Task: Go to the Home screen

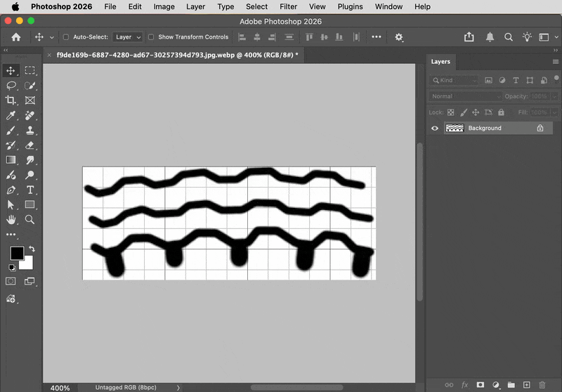Action: (15, 37)
